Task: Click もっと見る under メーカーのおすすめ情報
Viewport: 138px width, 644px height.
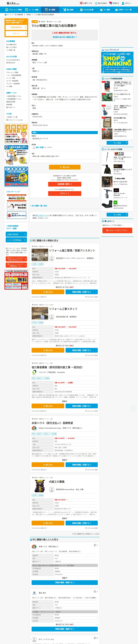Action: 117,214
